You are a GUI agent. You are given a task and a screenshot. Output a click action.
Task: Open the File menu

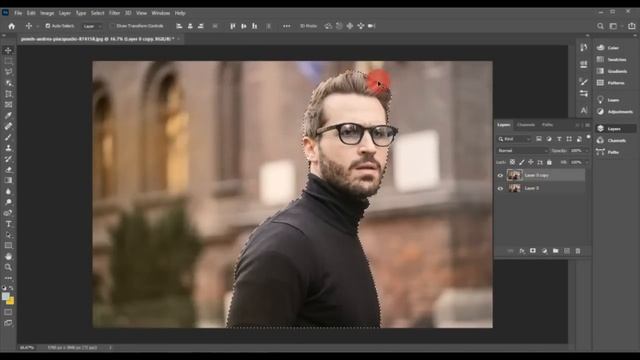point(18,13)
